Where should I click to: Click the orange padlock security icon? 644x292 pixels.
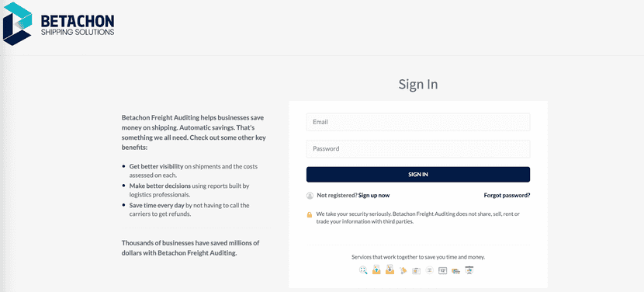pyautogui.click(x=310, y=214)
